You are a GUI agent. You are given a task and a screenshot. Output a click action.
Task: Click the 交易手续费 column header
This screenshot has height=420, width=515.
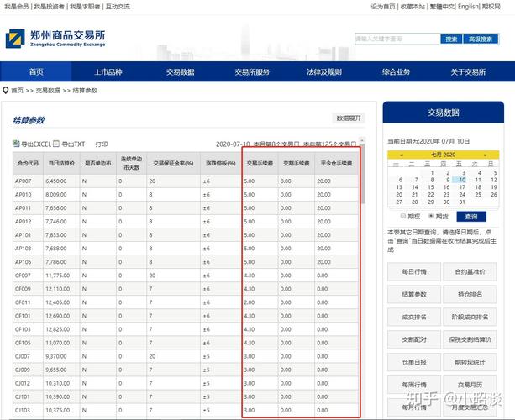[x=260, y=163]
